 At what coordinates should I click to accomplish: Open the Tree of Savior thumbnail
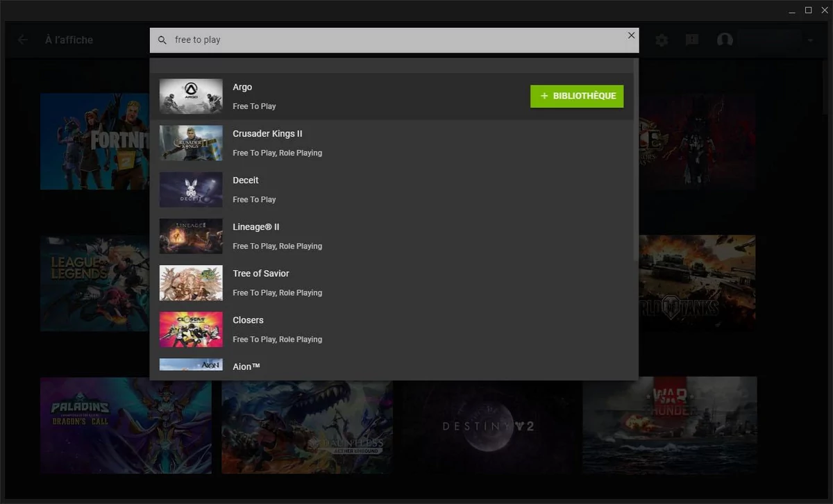point(191,283)
